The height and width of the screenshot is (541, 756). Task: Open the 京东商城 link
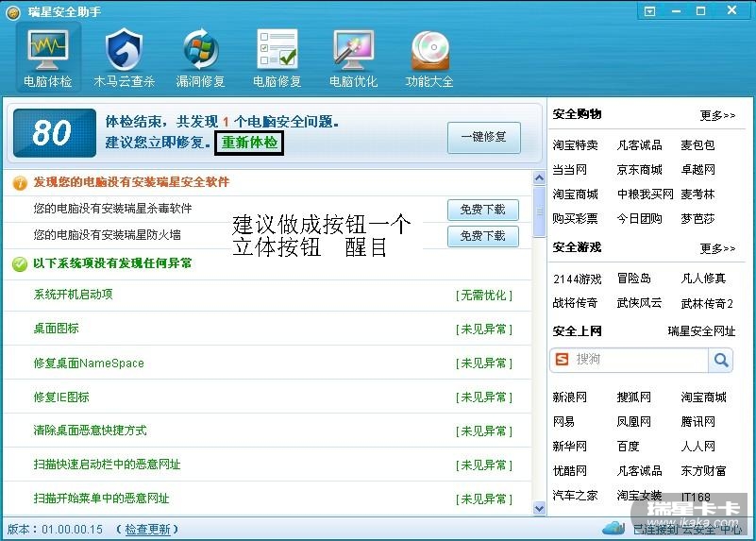click(x=639, y=170)
